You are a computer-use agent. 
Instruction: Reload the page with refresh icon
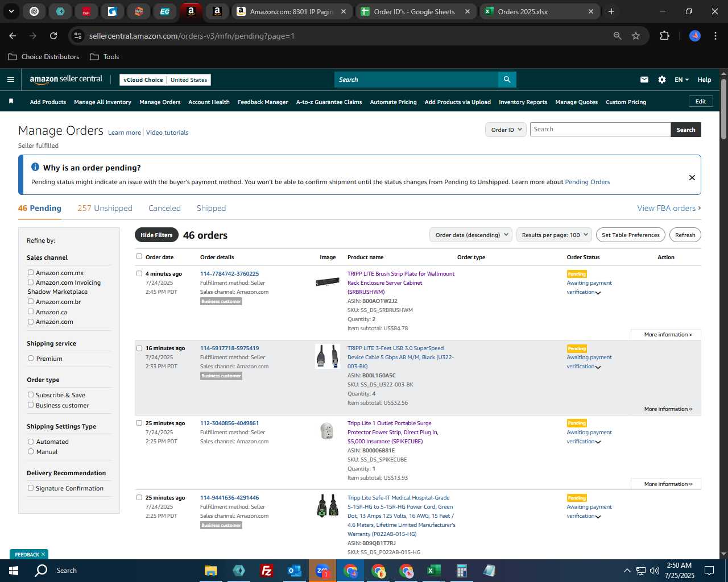(53, 36)
